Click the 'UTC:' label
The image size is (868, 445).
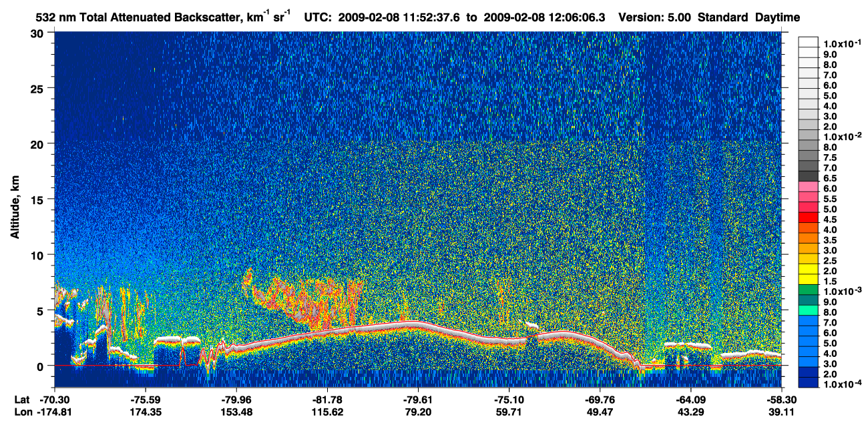click(x=318, y=17)
